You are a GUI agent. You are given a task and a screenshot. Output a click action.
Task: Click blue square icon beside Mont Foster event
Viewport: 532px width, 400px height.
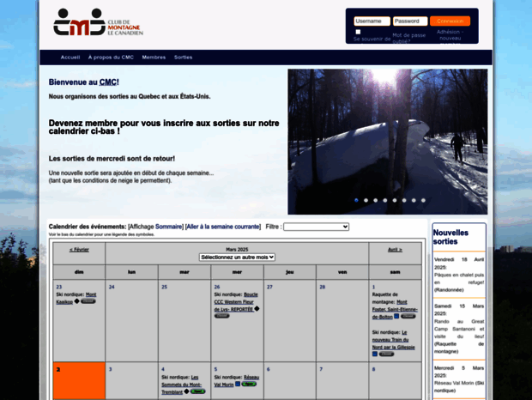click(396, 316)
